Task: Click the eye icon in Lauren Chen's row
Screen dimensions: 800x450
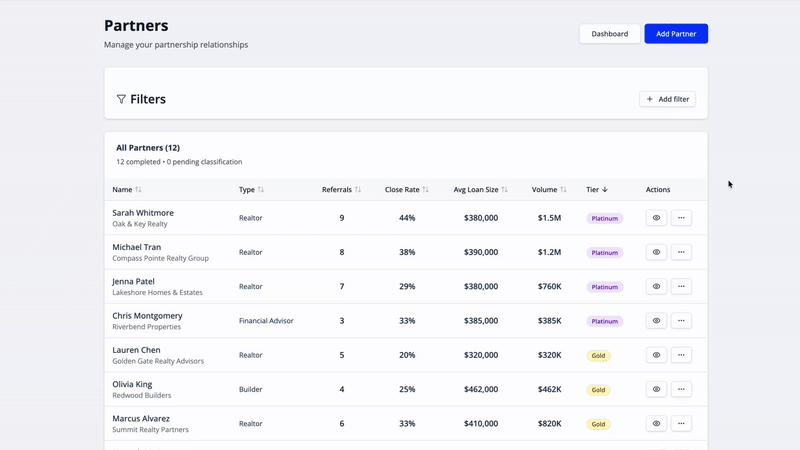Action: 656,355
